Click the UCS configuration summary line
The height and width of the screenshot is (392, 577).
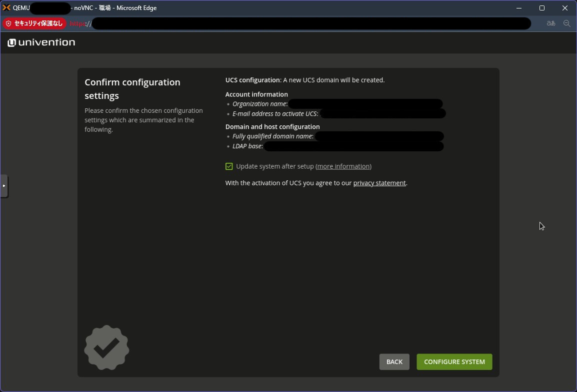tap(304, 80)
